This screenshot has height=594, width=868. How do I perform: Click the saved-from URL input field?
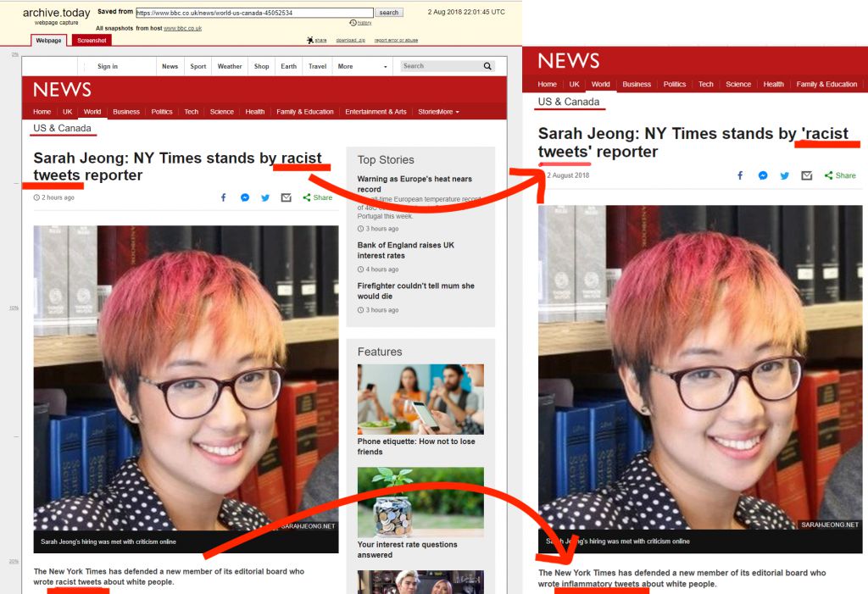(254, 12)
